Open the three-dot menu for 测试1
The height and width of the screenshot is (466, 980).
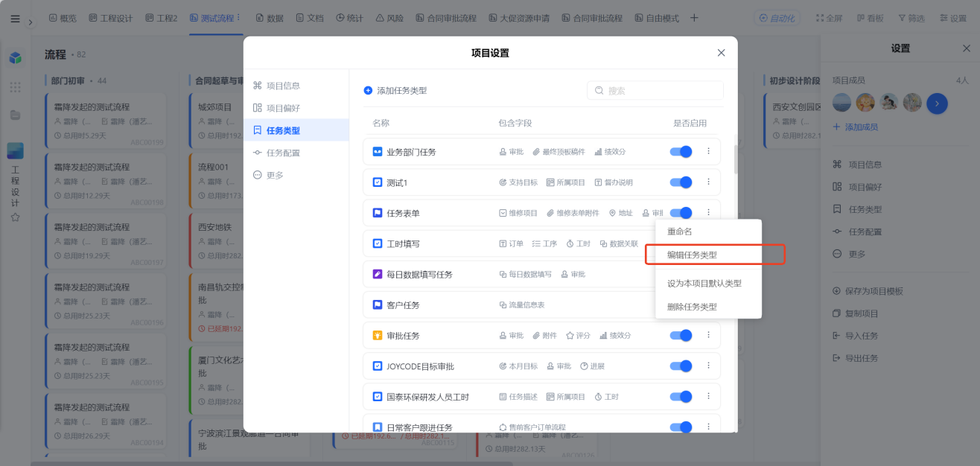pyautogui.click(x=708, y=182)
